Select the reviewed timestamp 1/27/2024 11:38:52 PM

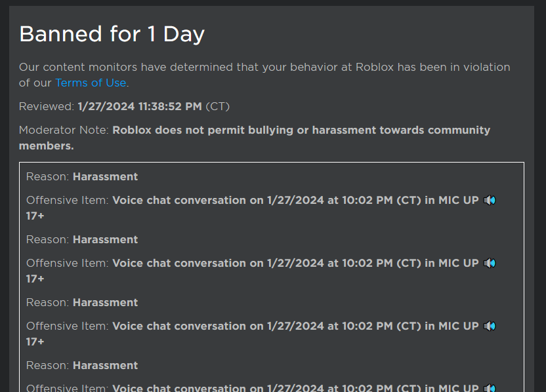click(140, 106)
